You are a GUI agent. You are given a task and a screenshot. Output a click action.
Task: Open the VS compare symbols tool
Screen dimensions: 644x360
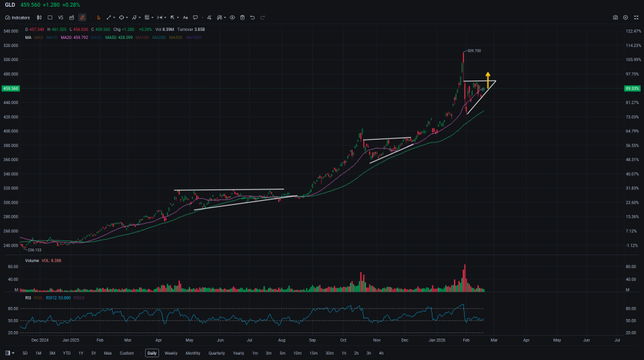coord(61,17)
